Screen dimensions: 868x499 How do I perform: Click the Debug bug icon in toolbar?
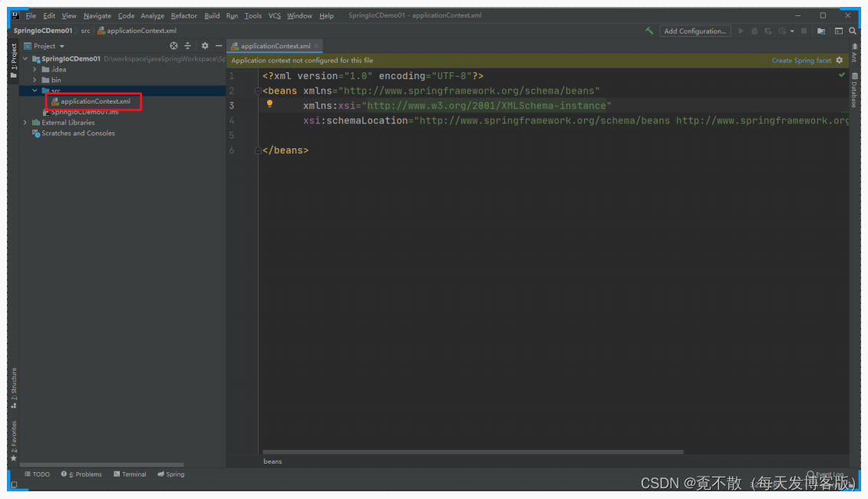tap(754, 31)
